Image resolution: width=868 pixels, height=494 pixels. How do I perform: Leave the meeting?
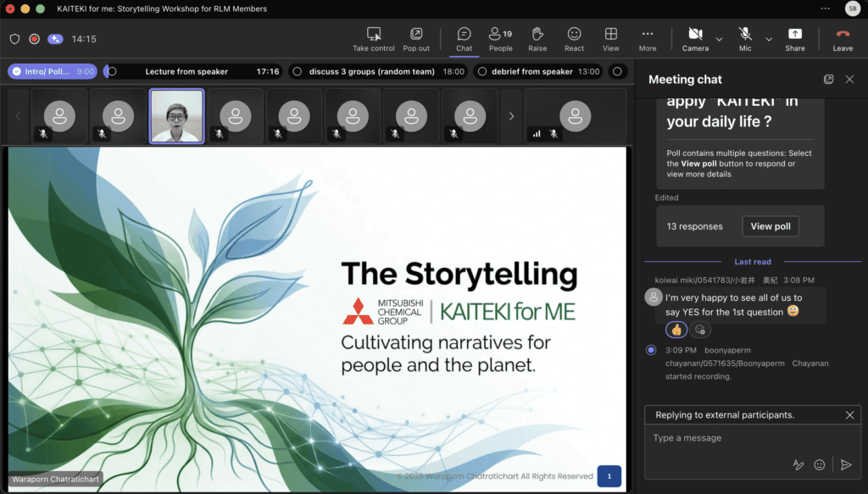[843, 39]
